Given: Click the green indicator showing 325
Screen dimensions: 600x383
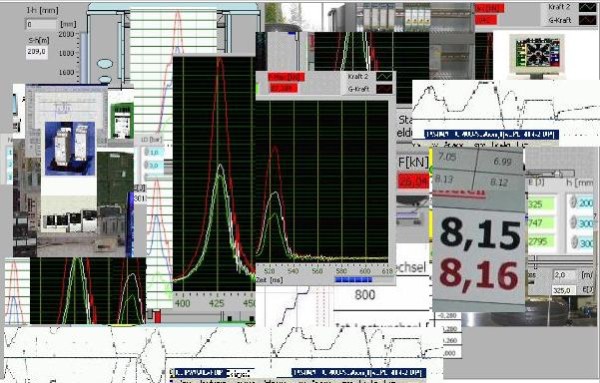Looking at the screenshot, I should click(540, 204).
